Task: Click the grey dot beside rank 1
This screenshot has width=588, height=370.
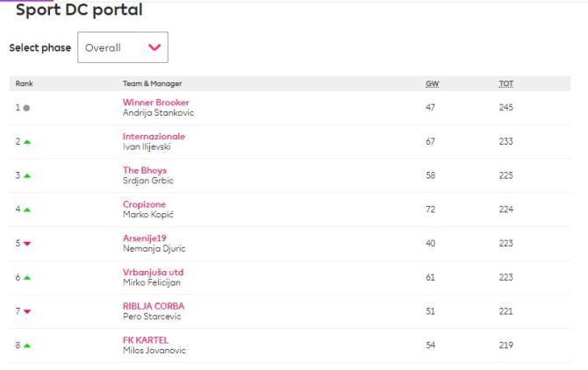Action: (x=26, y=108)
